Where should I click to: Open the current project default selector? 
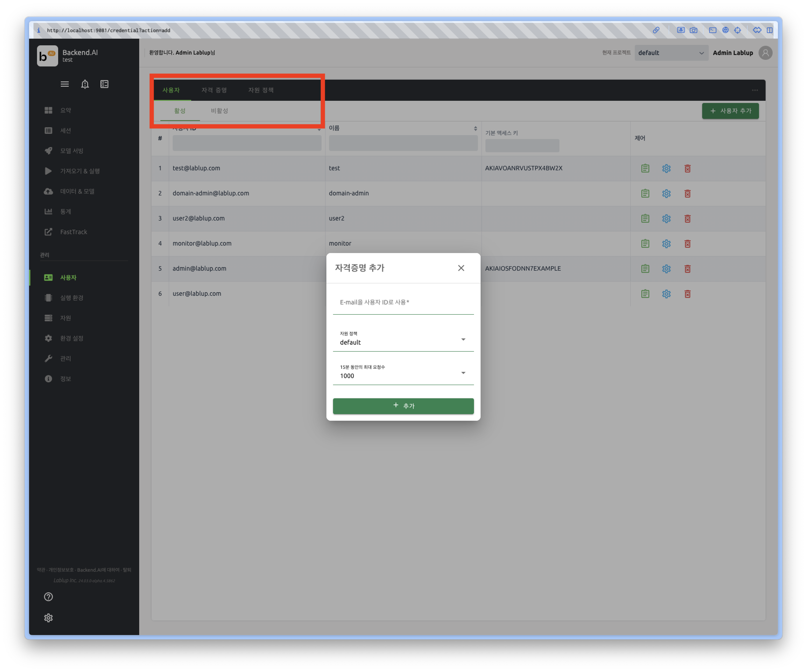pyautogui.click(x=671, y=53)
